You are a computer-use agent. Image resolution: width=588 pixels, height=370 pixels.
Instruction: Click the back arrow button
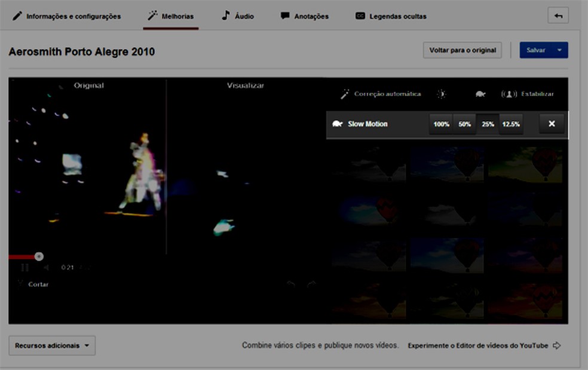[558, 16]
